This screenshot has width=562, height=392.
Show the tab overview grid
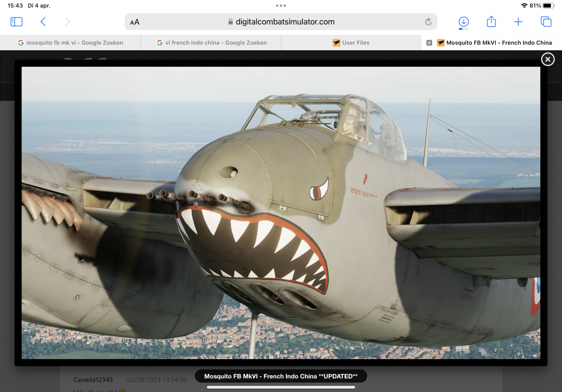click(546, 22)
